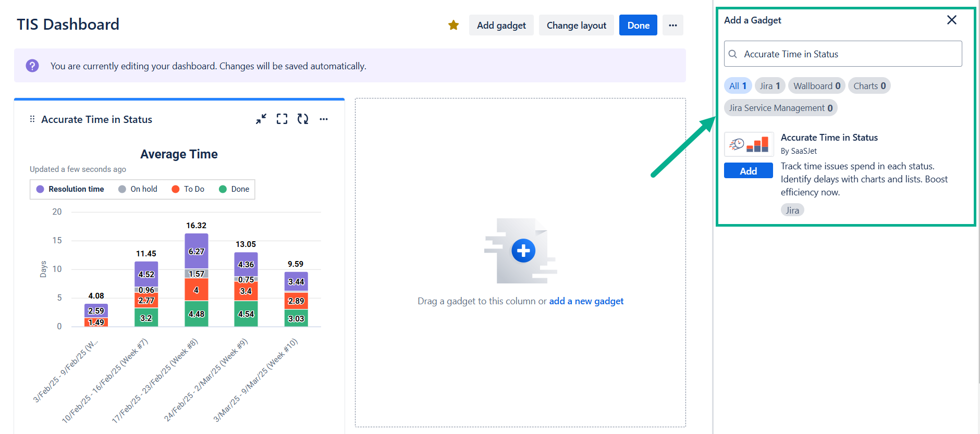Click the Accurate Time in Status gadget thumbnail

pyautogui.click(x=749, y=144)
